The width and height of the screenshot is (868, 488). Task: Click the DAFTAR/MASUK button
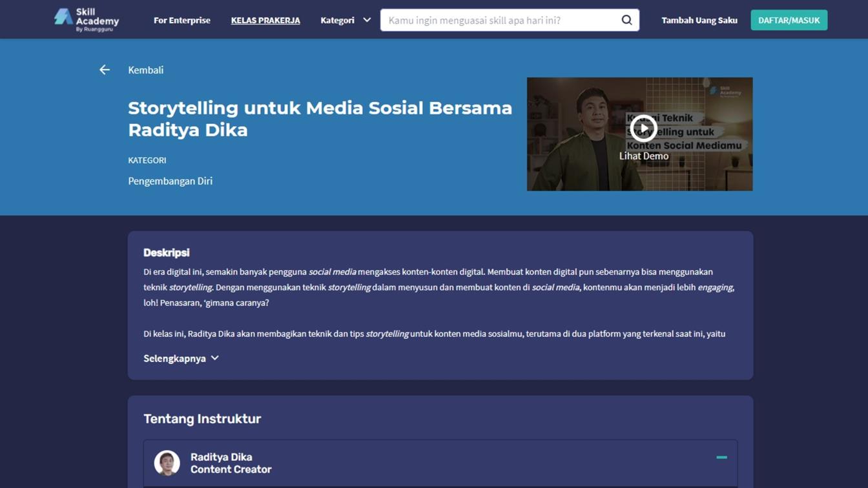[789, 20]
